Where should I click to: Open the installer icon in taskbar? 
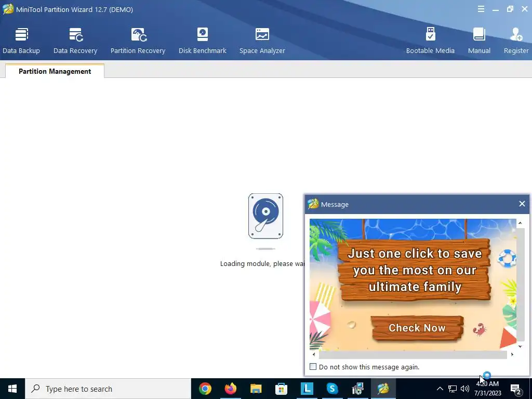point(357,389)
